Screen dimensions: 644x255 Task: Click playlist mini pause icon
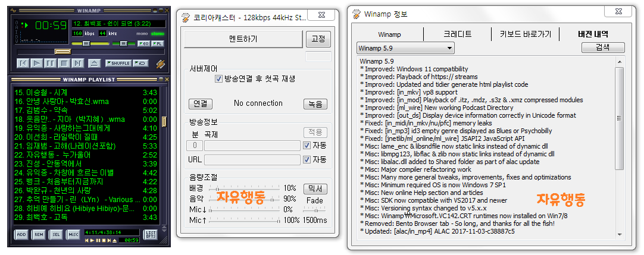click(98, 240)
